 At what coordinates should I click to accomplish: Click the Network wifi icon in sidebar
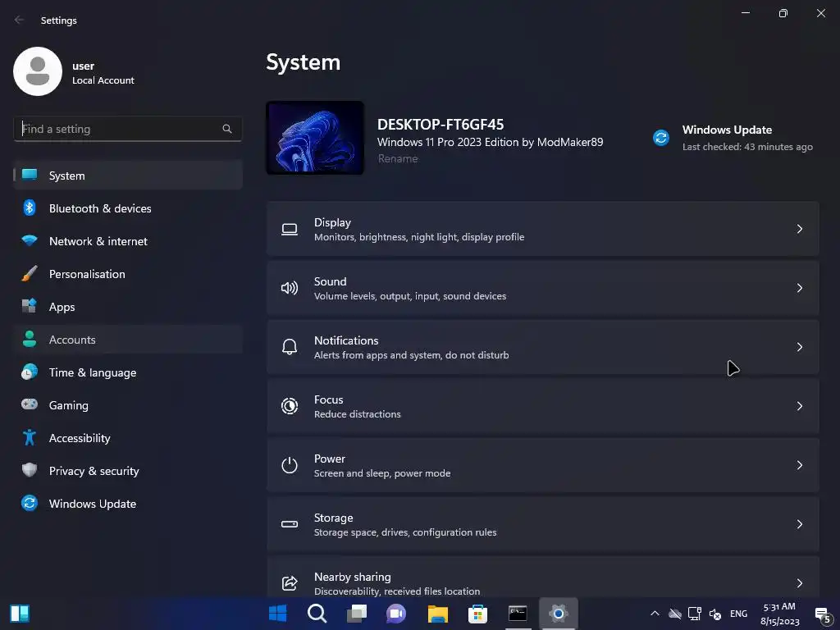[30, 240]
